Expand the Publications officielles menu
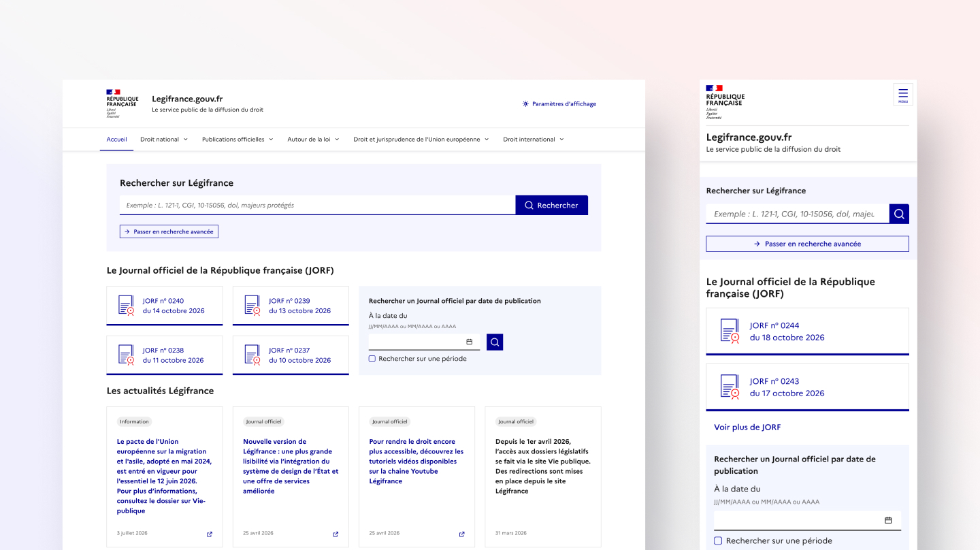980x550 pixels. pyautogui.click(x=238, y=139)
